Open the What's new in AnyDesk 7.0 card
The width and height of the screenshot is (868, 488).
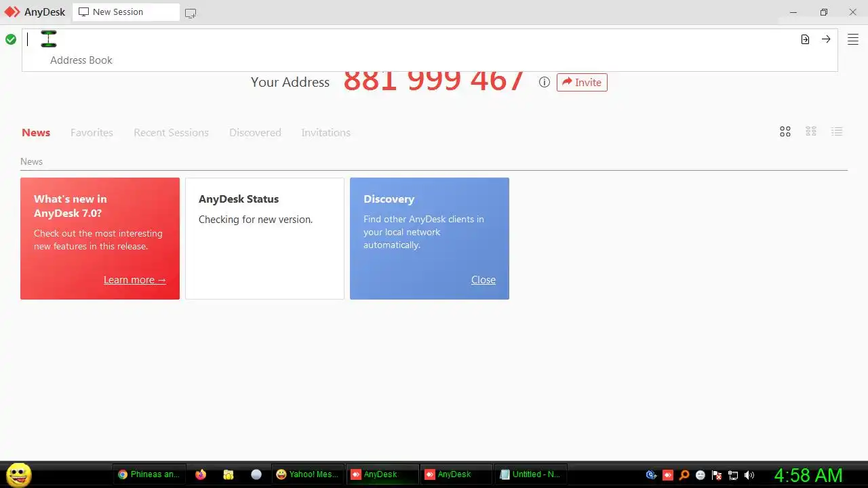100,239
